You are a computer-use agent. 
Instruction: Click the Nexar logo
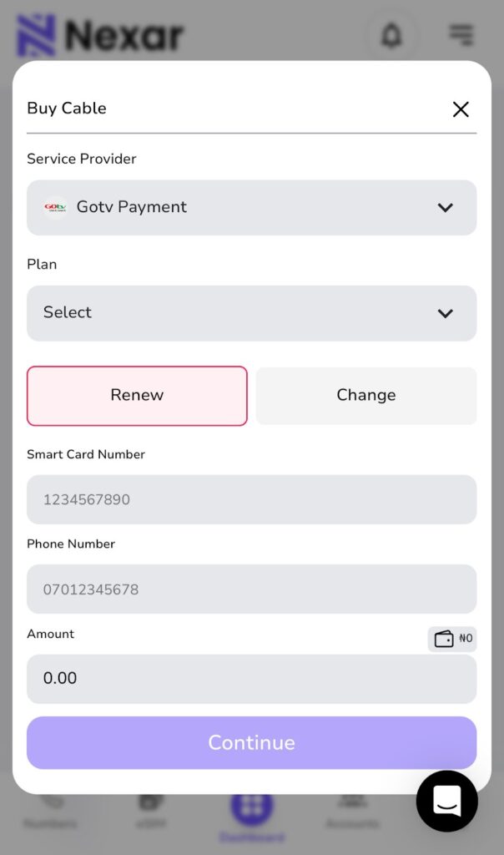100,36
